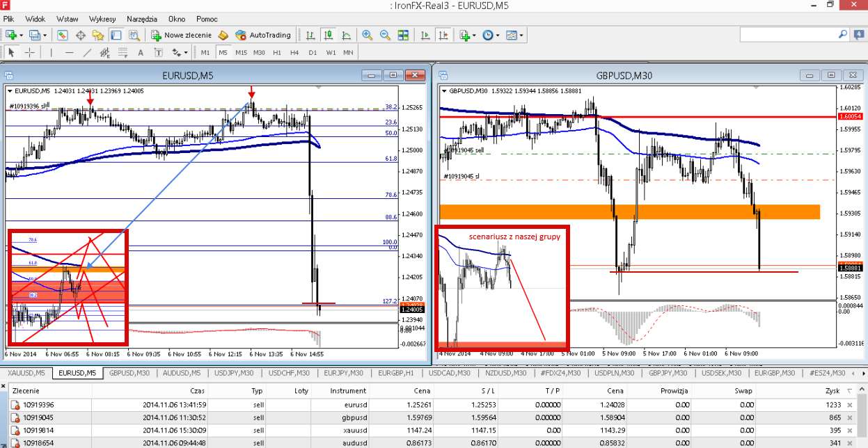Open the Wykresy menu
Image resolution: width=868 pixels, height=448 pixels.
(x=103, y=19)
